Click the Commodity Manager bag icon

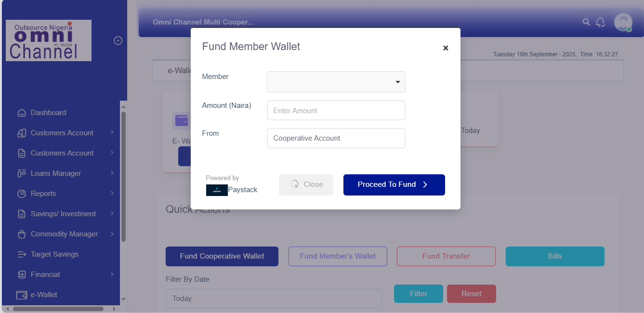(x=22, y=234)
